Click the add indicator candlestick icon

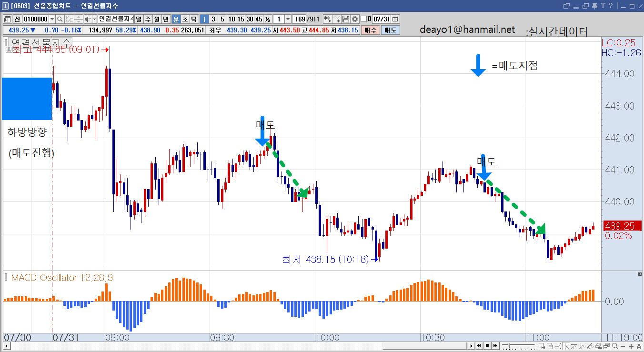click(x=328, y=19)
